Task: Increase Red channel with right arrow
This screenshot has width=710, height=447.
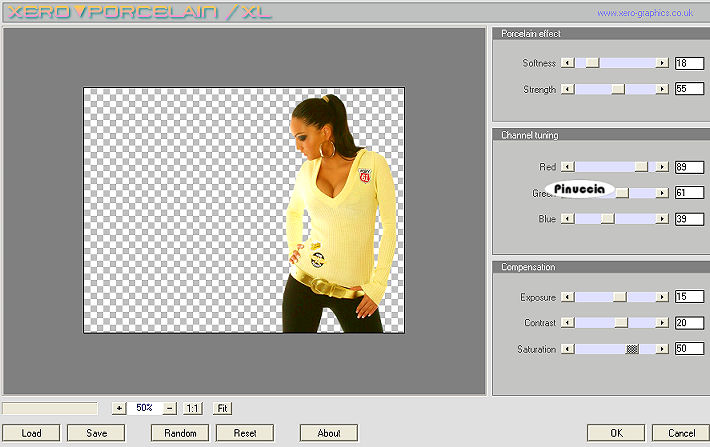Action: point(662,167)
